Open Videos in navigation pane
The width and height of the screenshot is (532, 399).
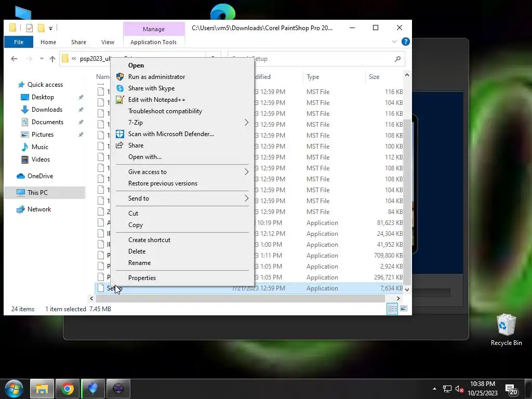click(41, 159)
